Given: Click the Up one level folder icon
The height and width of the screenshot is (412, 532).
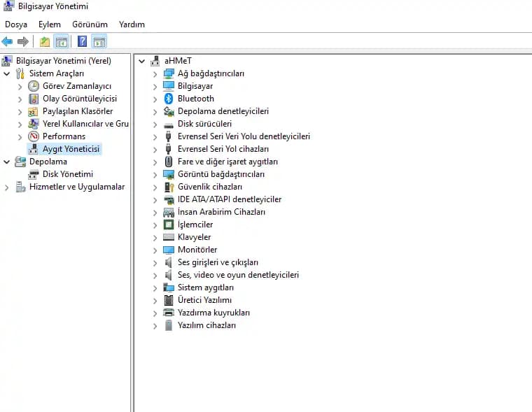Looking at the screenshot, I should [x=45, y=42].
